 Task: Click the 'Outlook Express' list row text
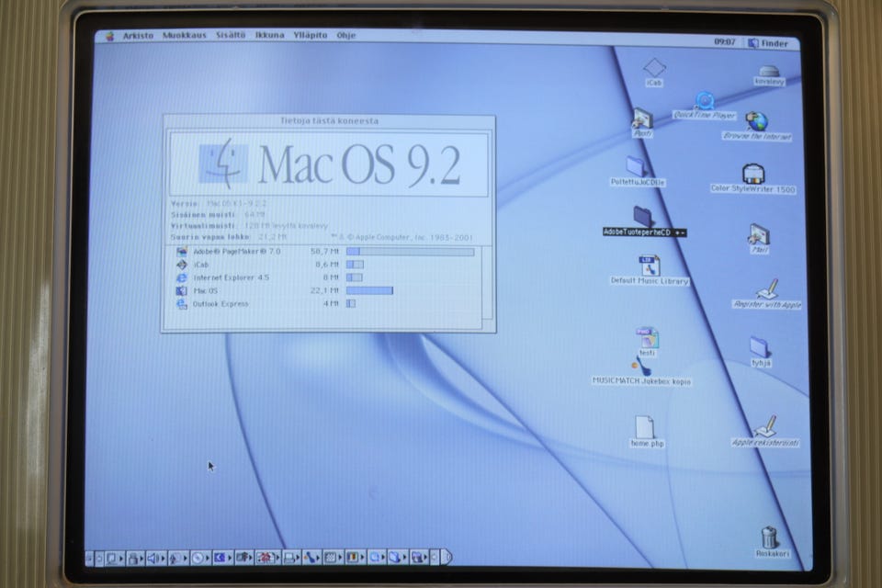(220, 304)
